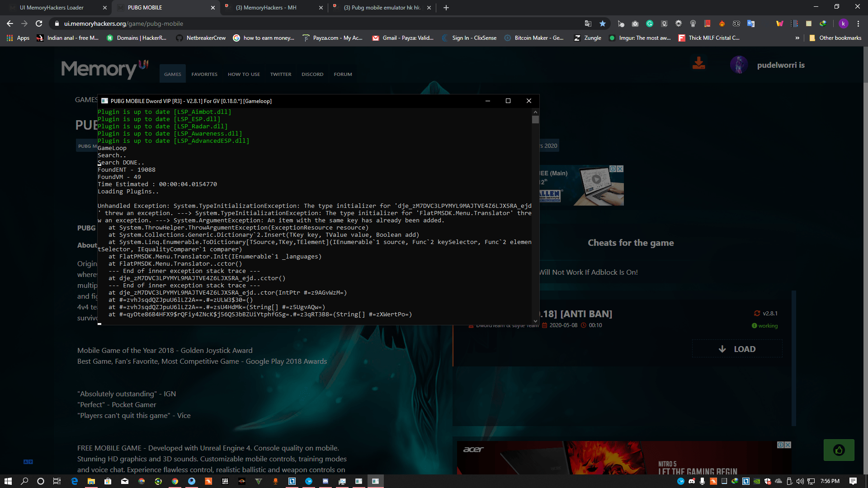The image size is (868, 488).
Task: Open the red PDF book extension
Action: pos(708,23)
